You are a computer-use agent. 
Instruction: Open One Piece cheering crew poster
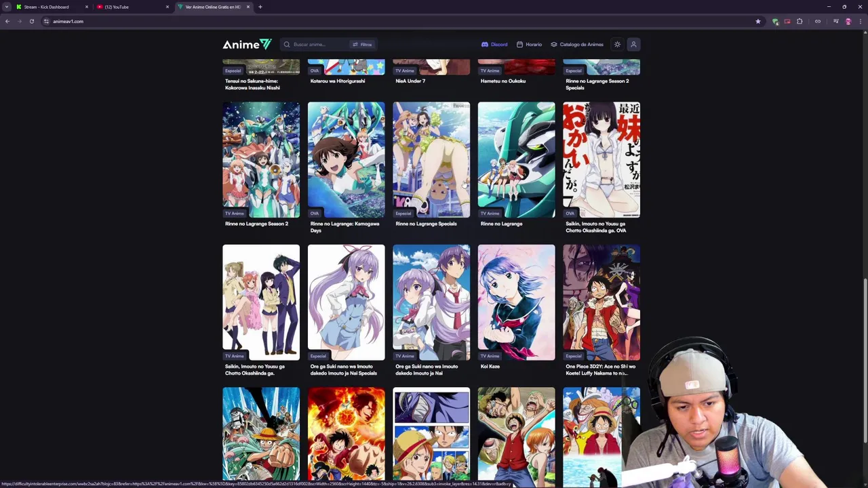[x=516, y=434]
